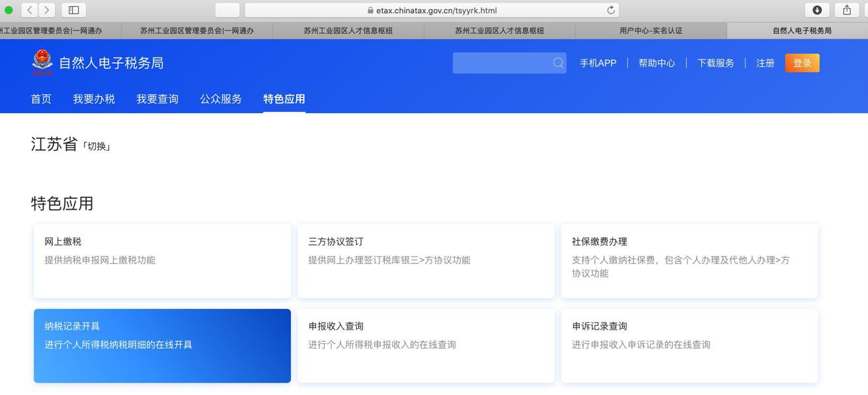
Task: Open the 网上缴税 card
Action: click(x=162, y=261)
